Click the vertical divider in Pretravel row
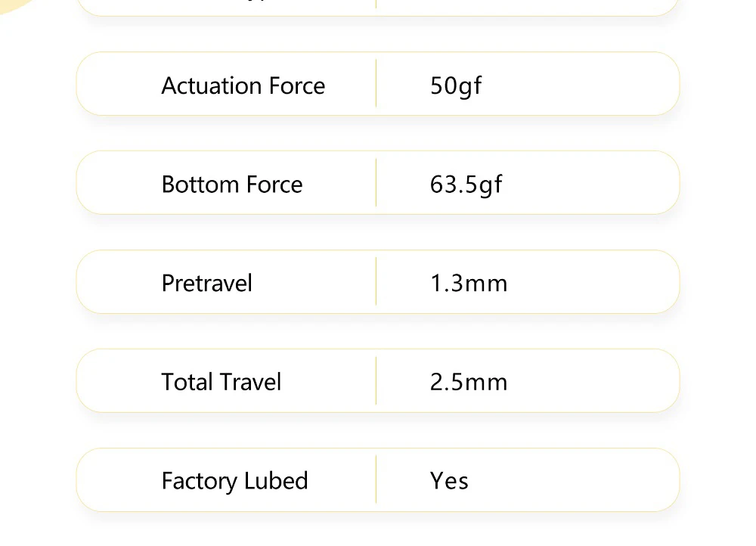This screenshot has width=756, height=546. (x=376, y=281)
